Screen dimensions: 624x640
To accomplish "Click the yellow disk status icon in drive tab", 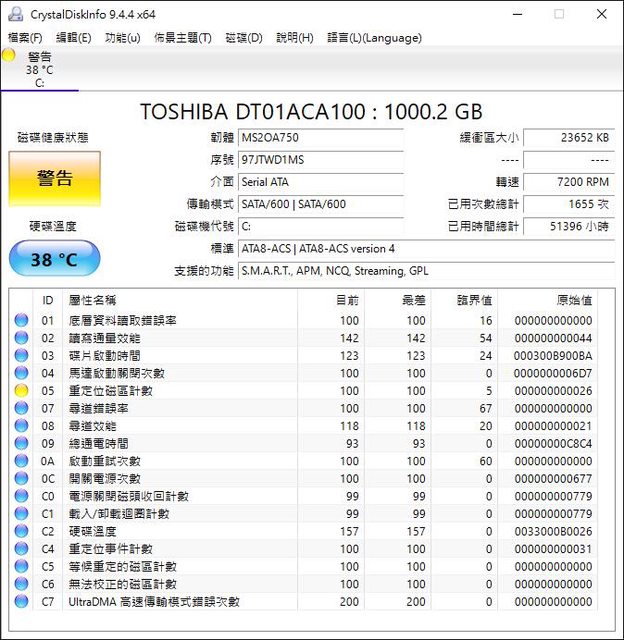I will (9, 56).
